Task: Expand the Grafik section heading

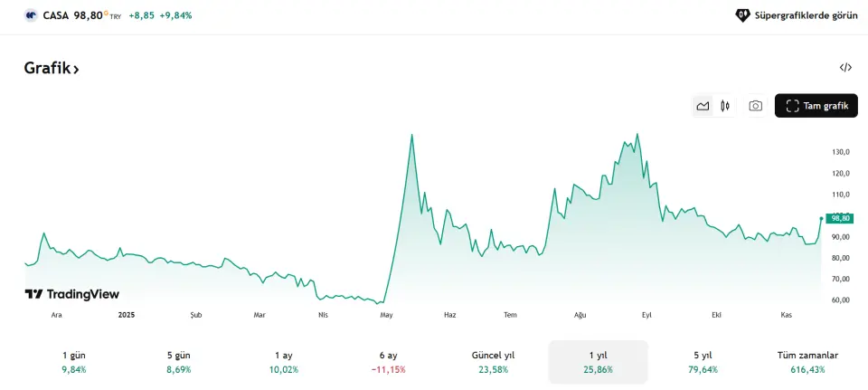Action: [52, 68]
